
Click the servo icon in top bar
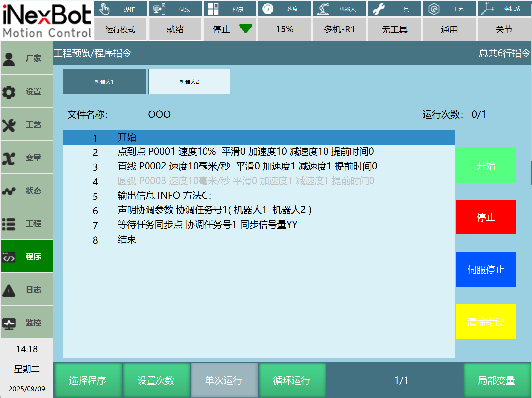point(159,9)
